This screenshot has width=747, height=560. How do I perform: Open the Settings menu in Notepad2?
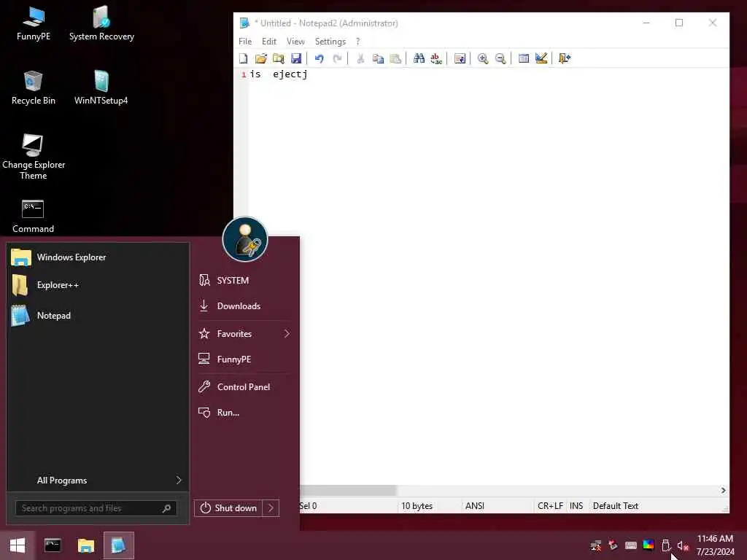click(x=330, y=42)
